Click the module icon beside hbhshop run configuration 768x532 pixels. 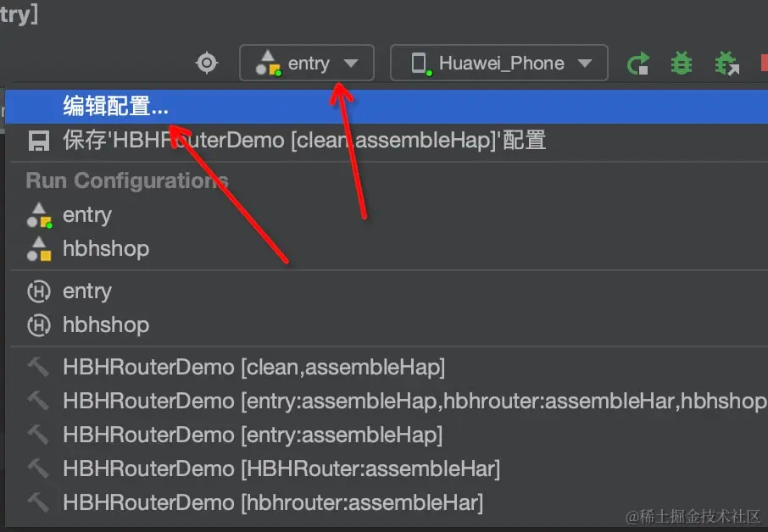[39, 248]
